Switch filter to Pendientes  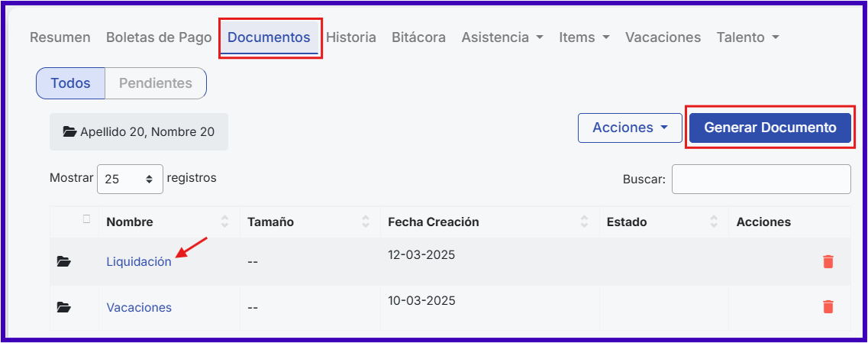click(156, 83)
